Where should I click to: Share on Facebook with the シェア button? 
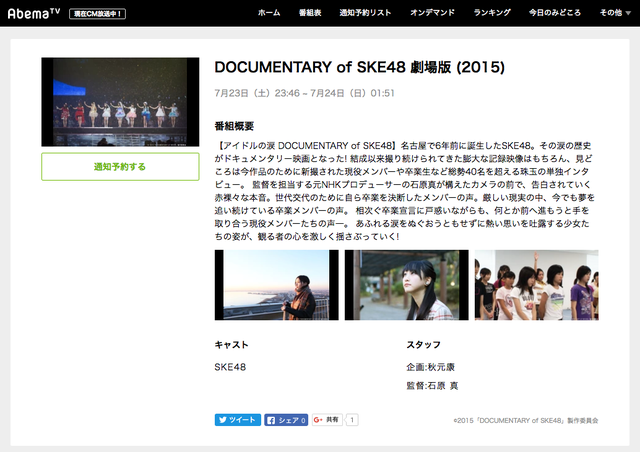tap(286, 420)
